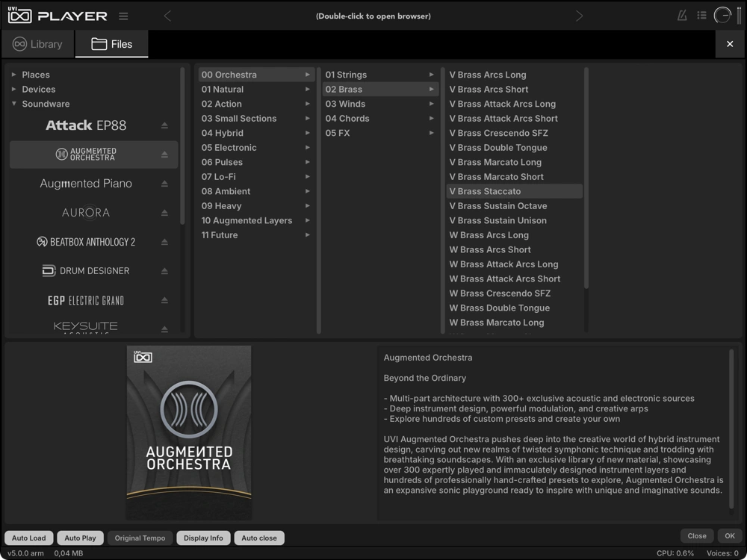Toggle the Auto Play option
The image size is (747, 560).
click(x=80, y=538)
